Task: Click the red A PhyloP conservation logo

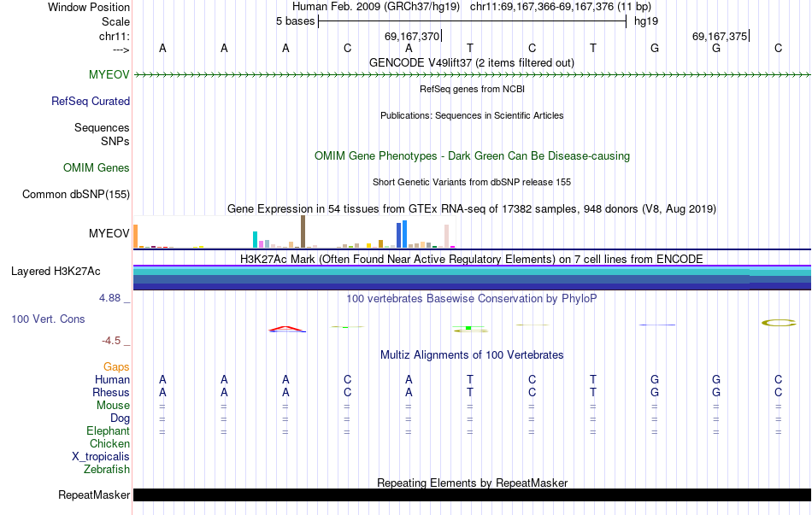Action: coord(287,329)
